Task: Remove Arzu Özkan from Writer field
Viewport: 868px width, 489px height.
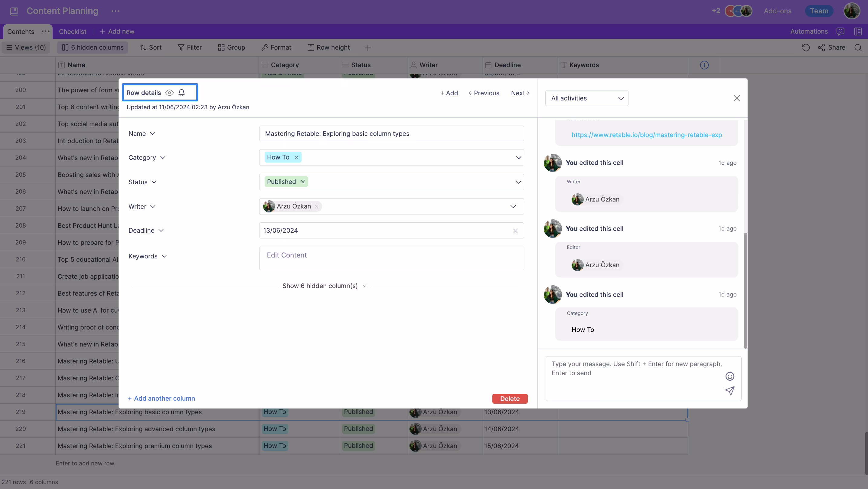Action: [x=316, y=207]
